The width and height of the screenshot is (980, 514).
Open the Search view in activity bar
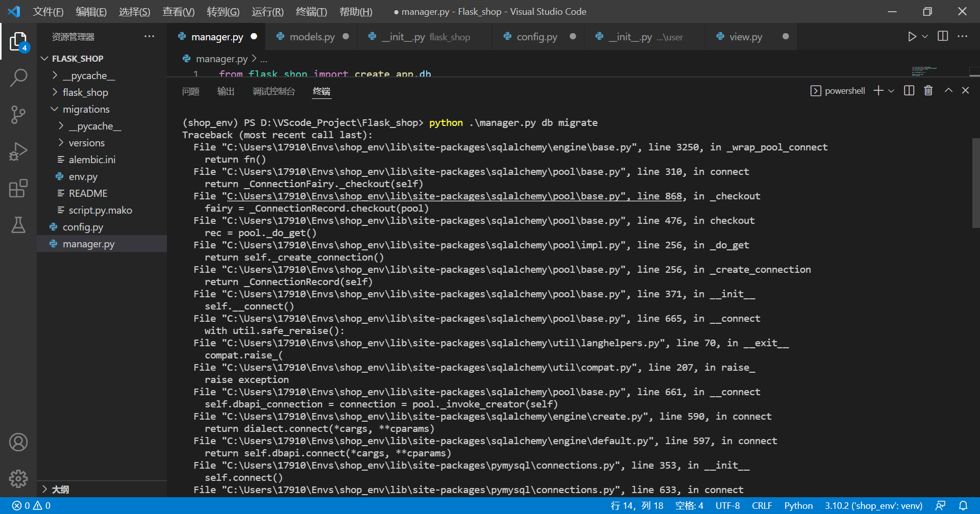(x=18, y=78)
